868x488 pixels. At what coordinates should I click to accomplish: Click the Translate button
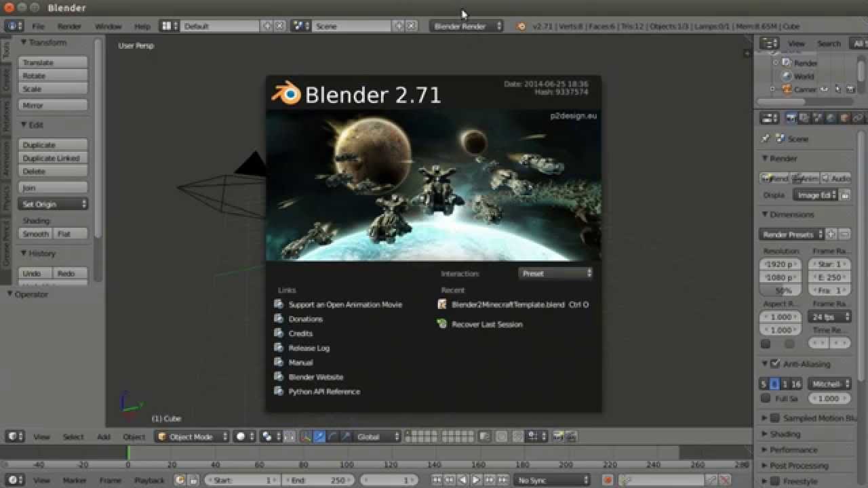(54, 62)
